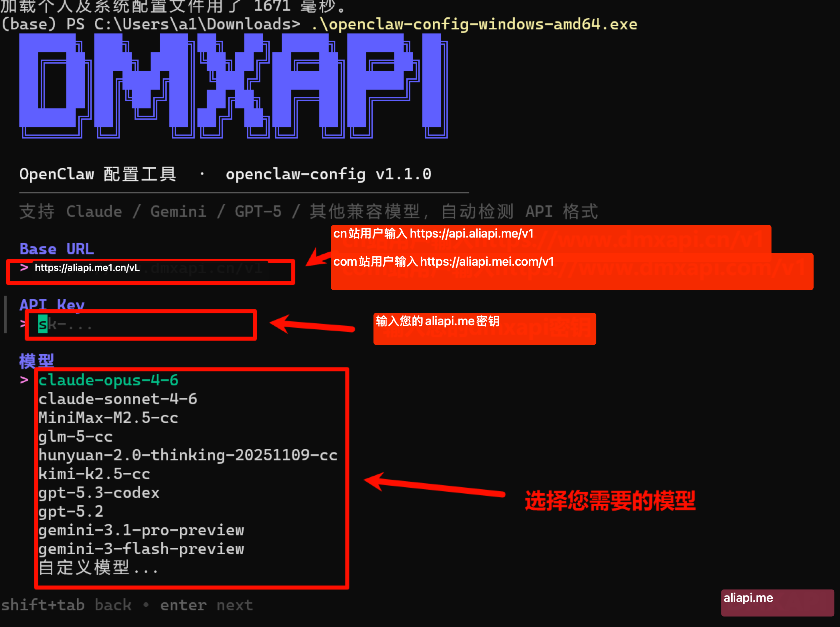The width and height of the screenshot is (840, 627).
Task: Click the "自动检测 API 格式" description text
Action: pyautogui.click(x=520, y=211)
